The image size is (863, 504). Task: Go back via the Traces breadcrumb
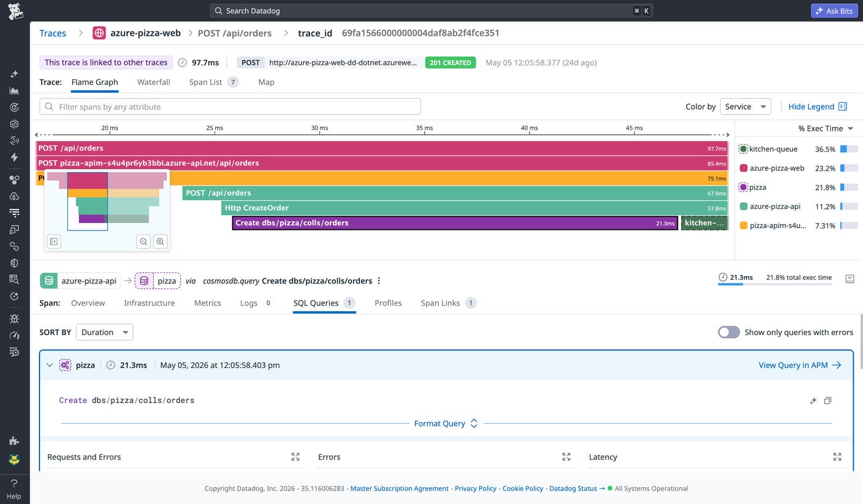(52, 33)
